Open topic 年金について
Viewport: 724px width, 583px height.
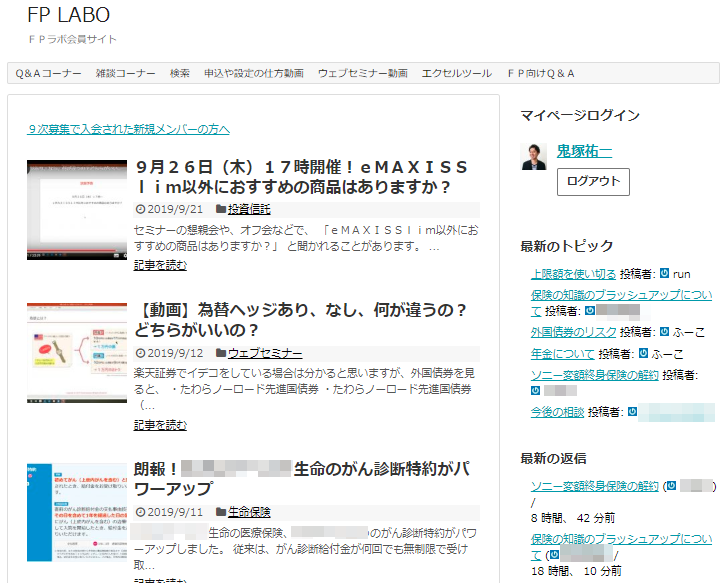(x=563, y=354)
